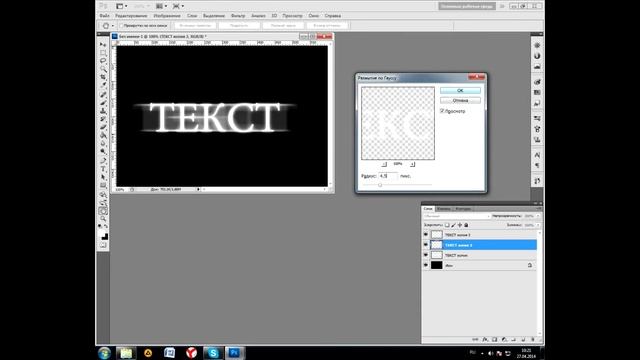Image resolution: width=640 pixels, height=360 pixels.
Task: Zoom out the blur preview
Action: coord(384,164)
